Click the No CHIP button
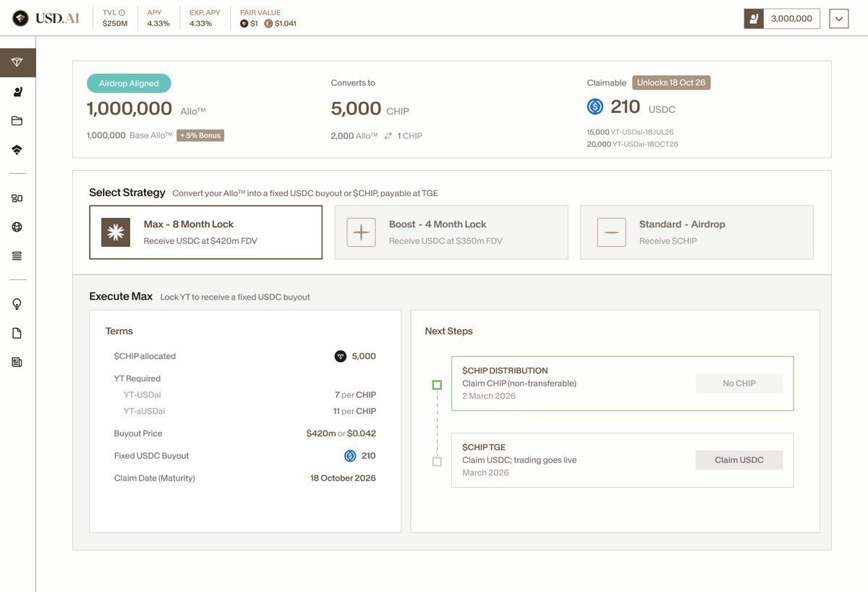The height and width of the screenshot is (592, 868). click(739, 384)
